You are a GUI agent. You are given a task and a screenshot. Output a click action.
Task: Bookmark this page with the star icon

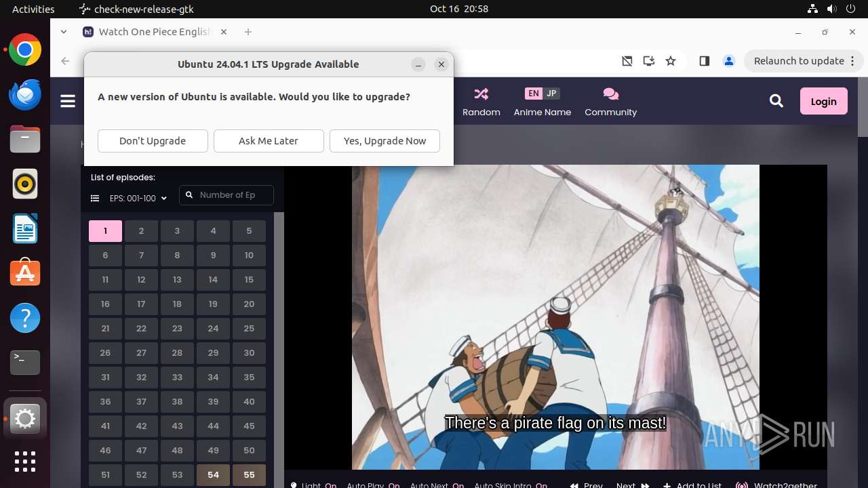pyautogui.click(x=671, y=61)
